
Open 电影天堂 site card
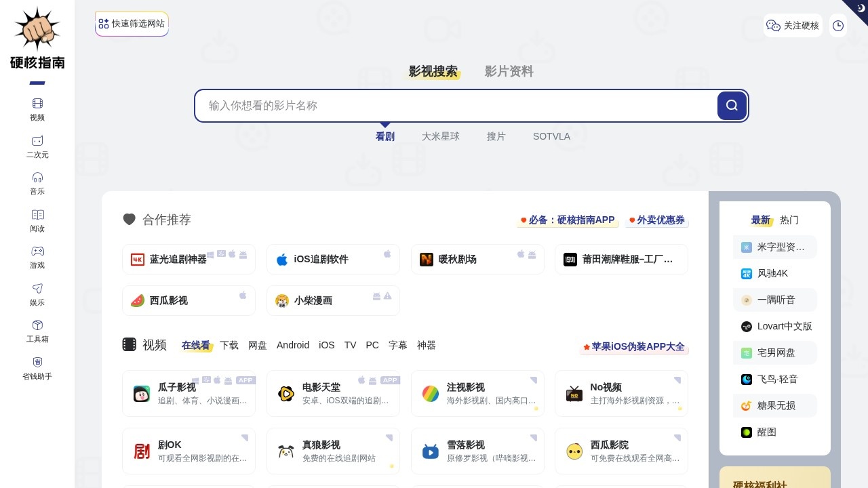(x=333, y=393)
